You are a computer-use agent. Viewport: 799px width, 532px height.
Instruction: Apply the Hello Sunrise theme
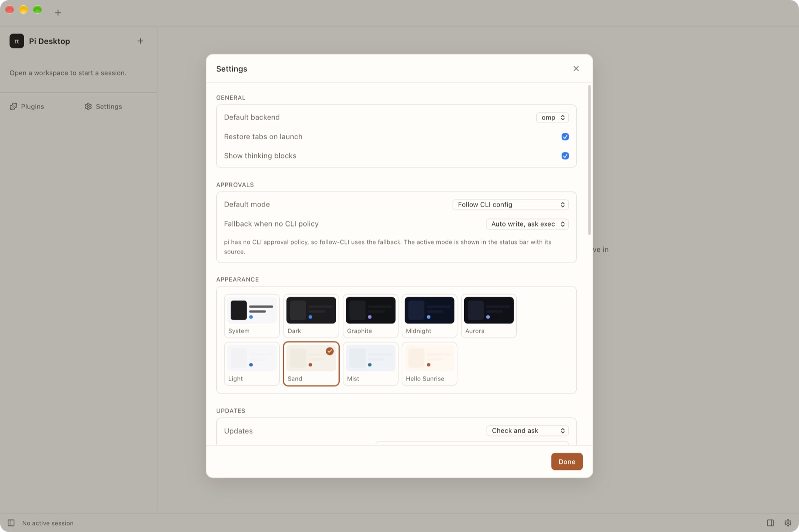[x=429, y=364]
